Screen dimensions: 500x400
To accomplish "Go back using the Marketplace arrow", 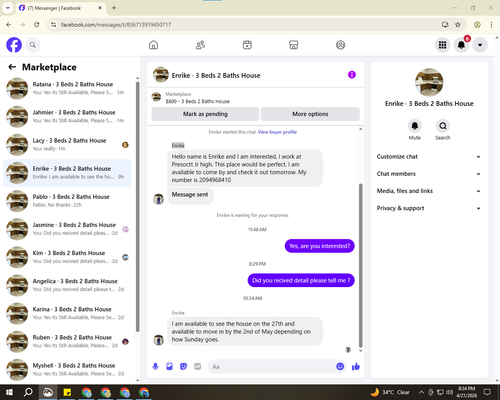I will tap(12, 67).
